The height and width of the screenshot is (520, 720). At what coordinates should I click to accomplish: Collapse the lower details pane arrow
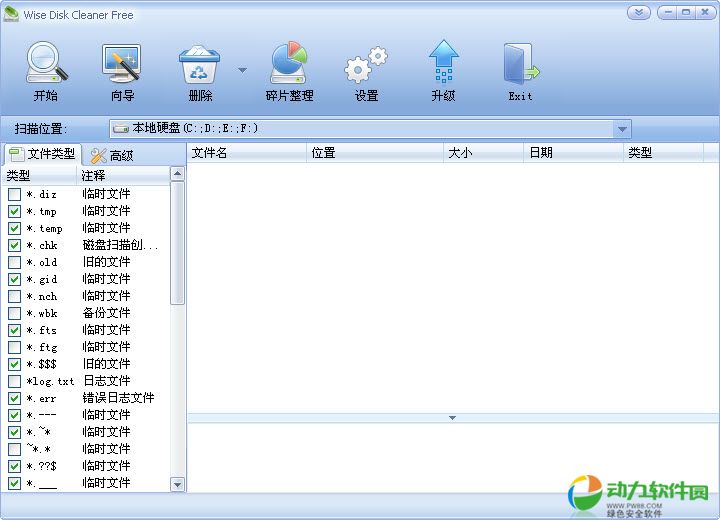click(452, 417)
